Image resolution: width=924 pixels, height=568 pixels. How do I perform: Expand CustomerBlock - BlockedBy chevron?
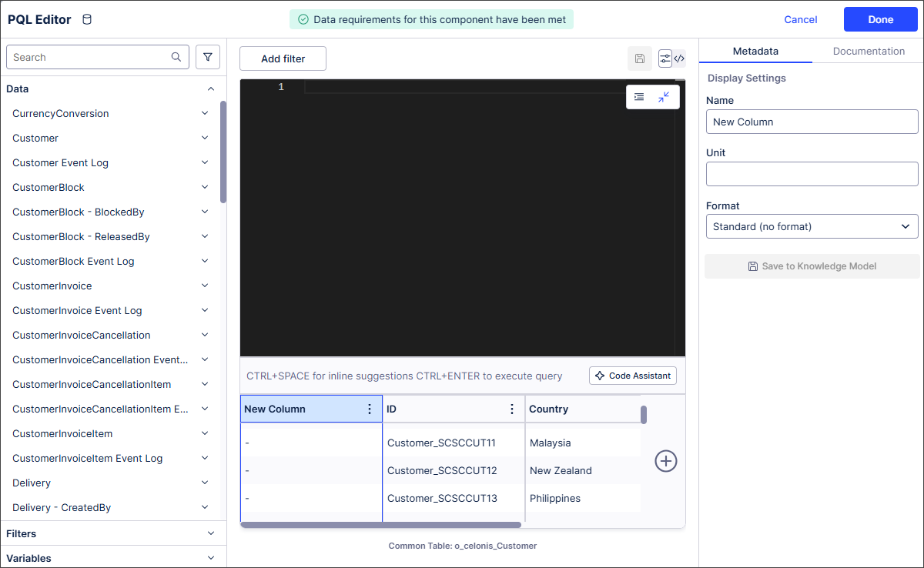(205, 212)
